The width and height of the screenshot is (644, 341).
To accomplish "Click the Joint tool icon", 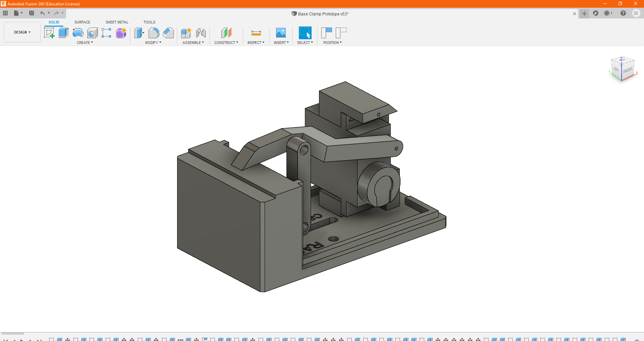I will click(x=201, y=33).
